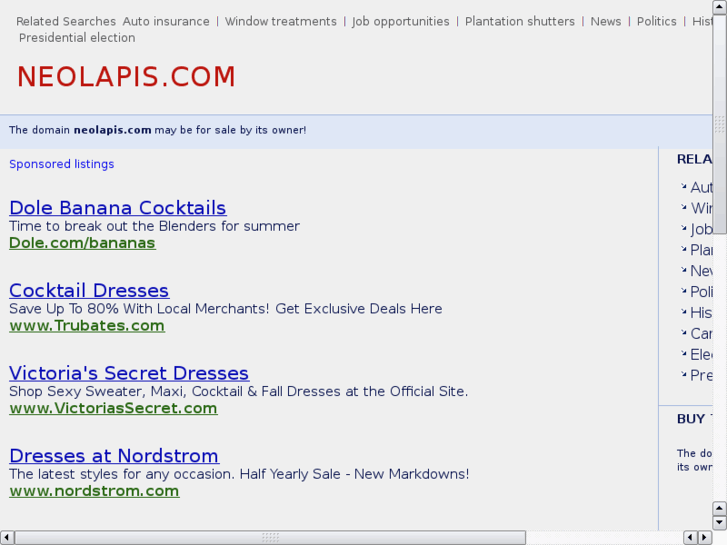Click the 'Save Up To 80%' ad description
Screen dimensions: 727x545
[x=226, y=308]
